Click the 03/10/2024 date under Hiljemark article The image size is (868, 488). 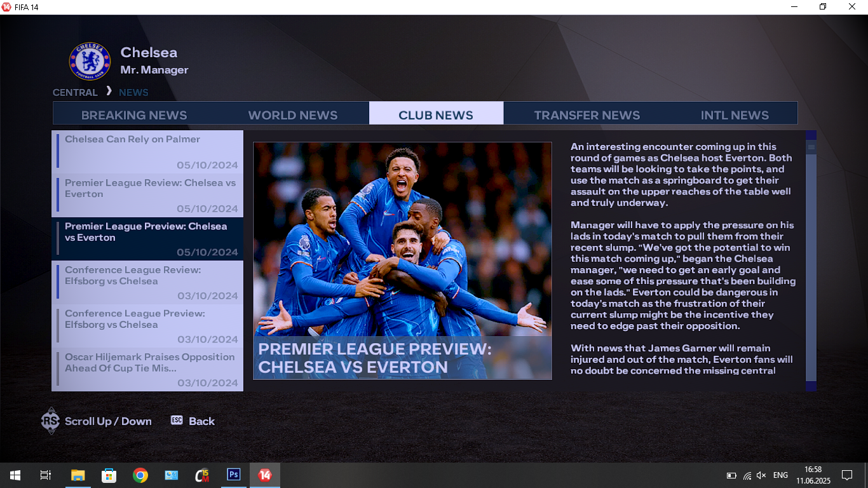point(207,383)
